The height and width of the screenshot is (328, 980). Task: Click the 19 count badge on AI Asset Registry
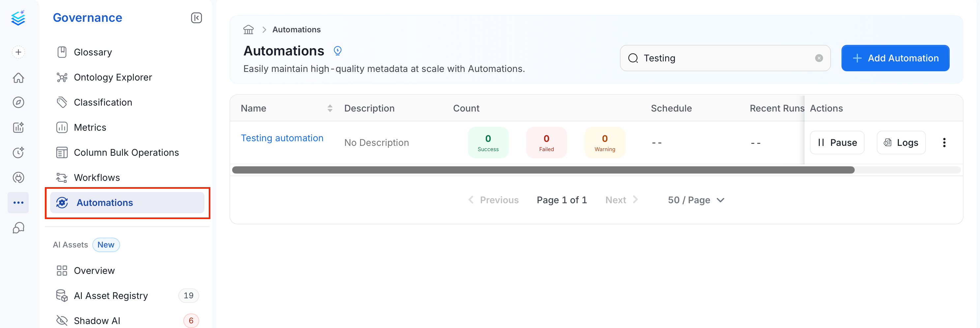tap(189, 296)
